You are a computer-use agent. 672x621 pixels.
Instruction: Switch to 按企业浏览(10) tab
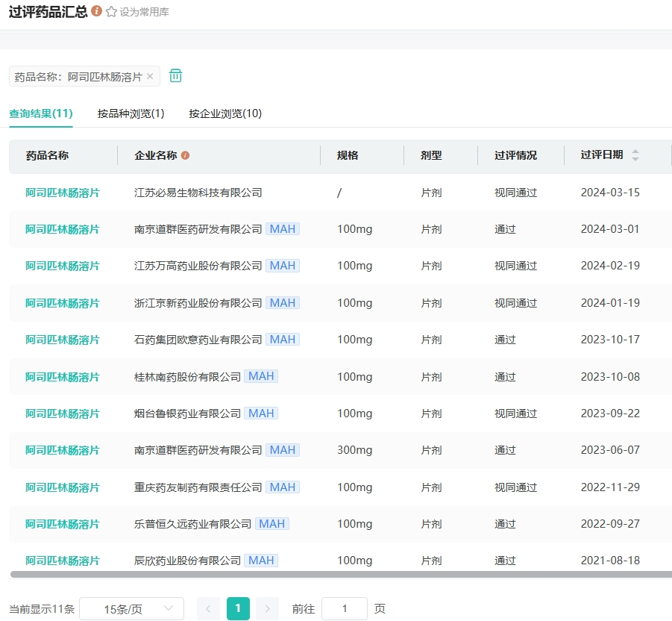point(225,113)
